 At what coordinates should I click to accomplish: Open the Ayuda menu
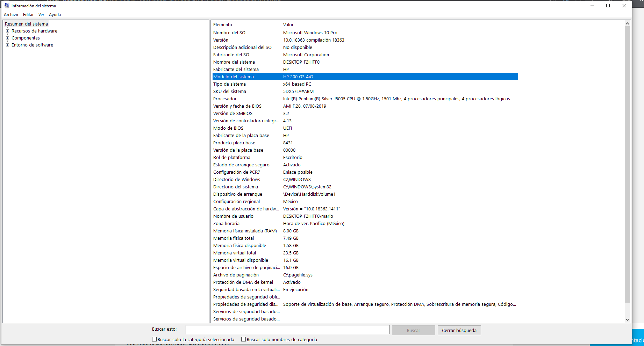tap(55, 15)
